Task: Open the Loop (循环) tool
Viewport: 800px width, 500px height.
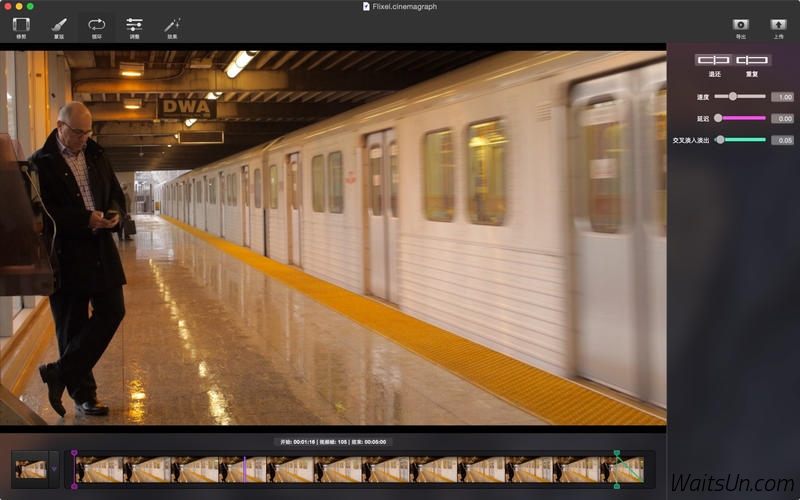Action: click(96, 28)
